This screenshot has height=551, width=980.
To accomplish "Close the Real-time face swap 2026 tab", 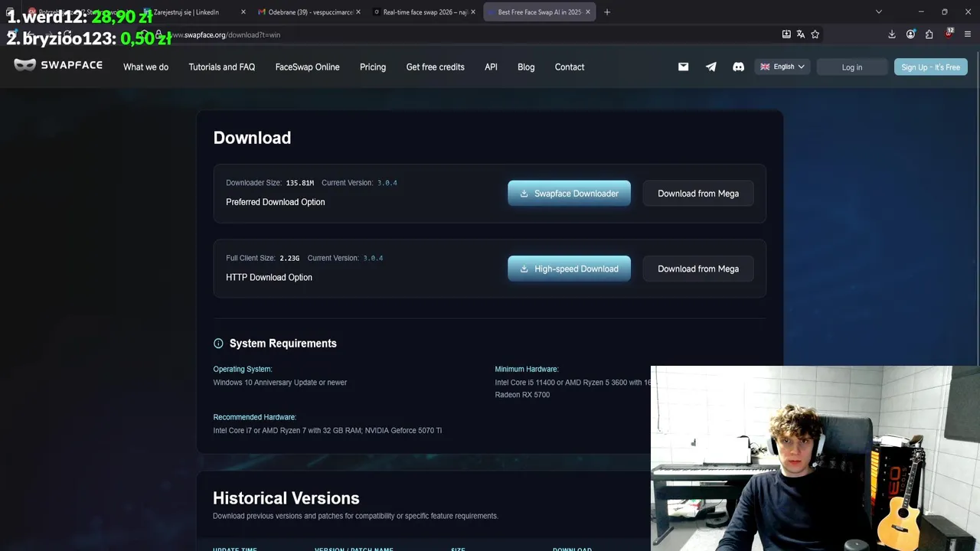I will tap(473, 12).
